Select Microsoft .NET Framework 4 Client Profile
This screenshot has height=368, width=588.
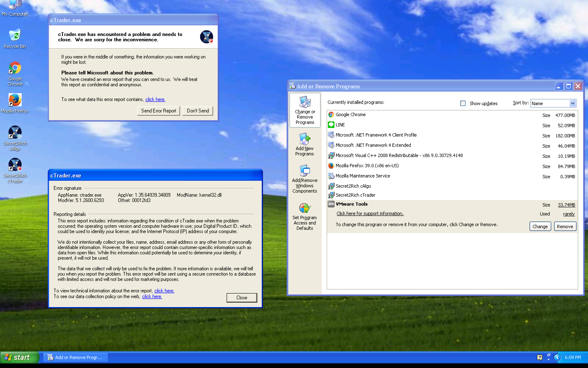coord(376,135)
